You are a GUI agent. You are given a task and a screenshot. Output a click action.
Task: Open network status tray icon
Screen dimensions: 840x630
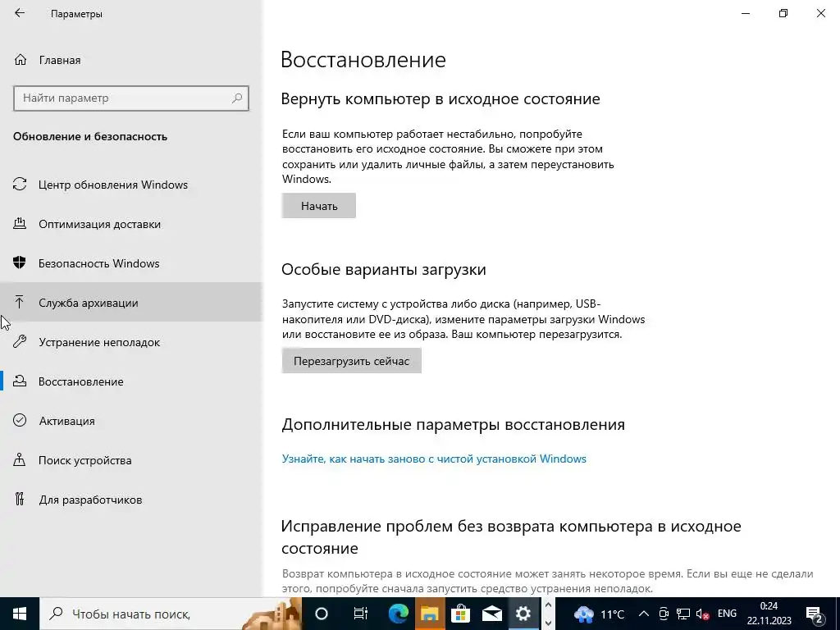[x=683, y=614]
